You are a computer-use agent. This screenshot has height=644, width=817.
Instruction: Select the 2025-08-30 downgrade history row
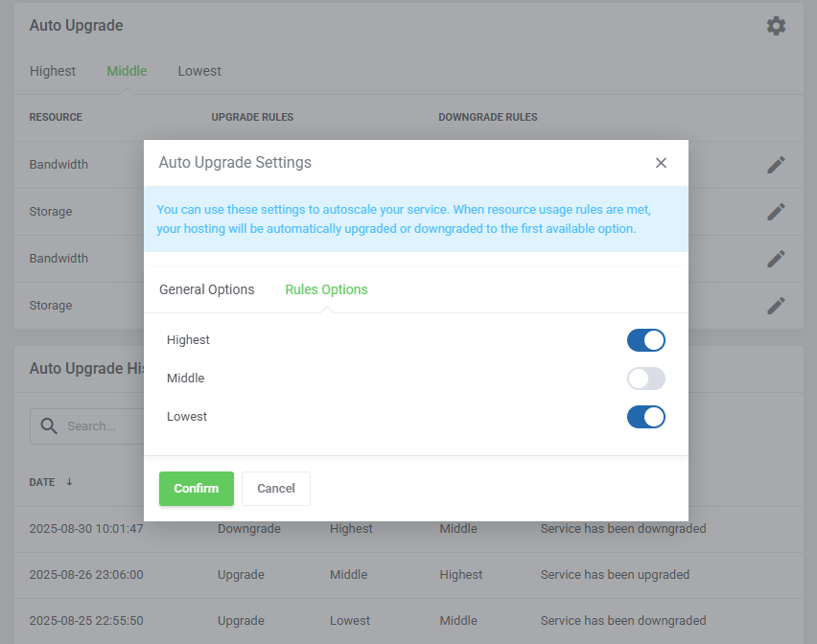85,529
